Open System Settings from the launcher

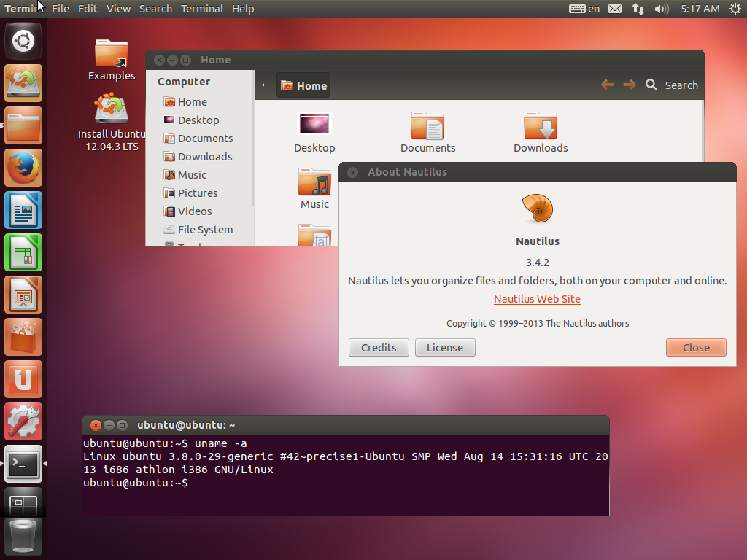coord(23,422)
